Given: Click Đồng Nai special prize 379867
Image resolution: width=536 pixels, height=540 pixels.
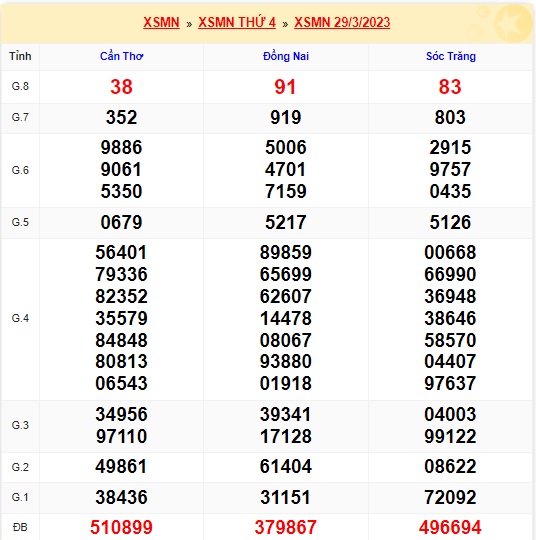Looking at the screenshot, I should pyautogui.click(x=286, y=527).
